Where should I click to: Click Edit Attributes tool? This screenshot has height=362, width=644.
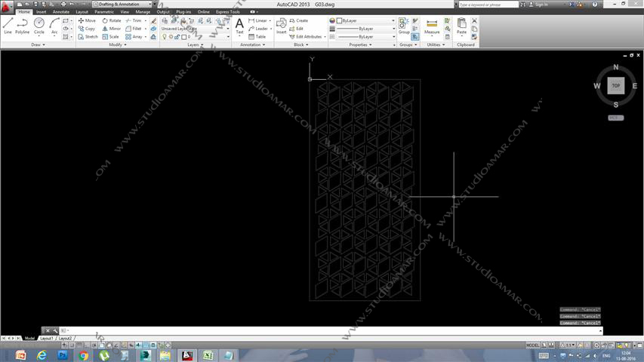pyautogui.click(x=306, y=37)
